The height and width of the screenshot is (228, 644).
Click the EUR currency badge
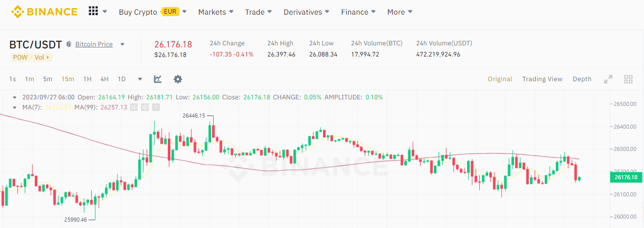point(170,12)
